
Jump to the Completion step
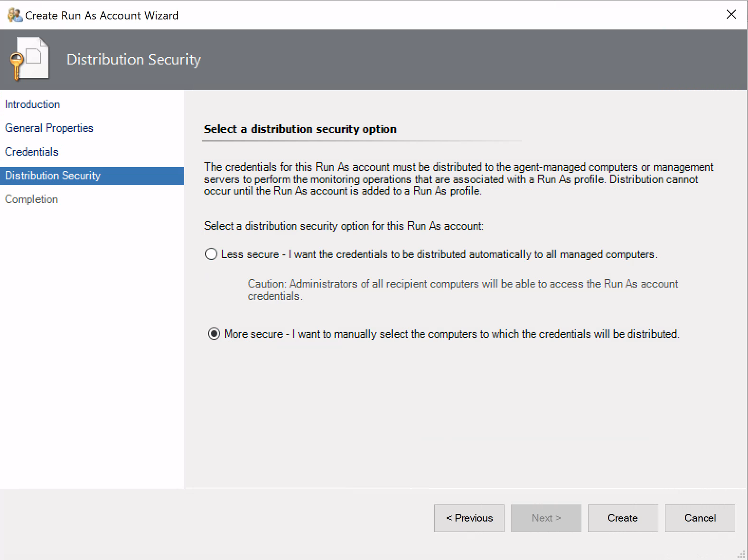tap(31, 199)
